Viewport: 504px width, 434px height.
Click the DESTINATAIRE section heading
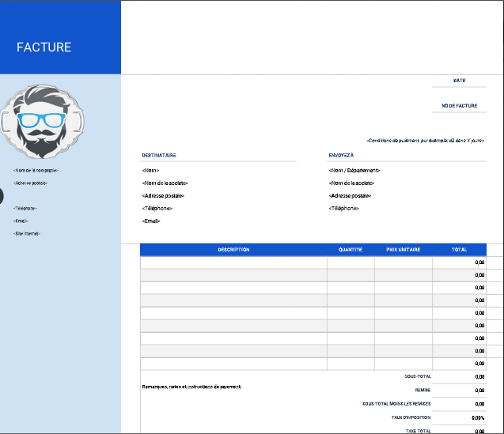[159, 155]
